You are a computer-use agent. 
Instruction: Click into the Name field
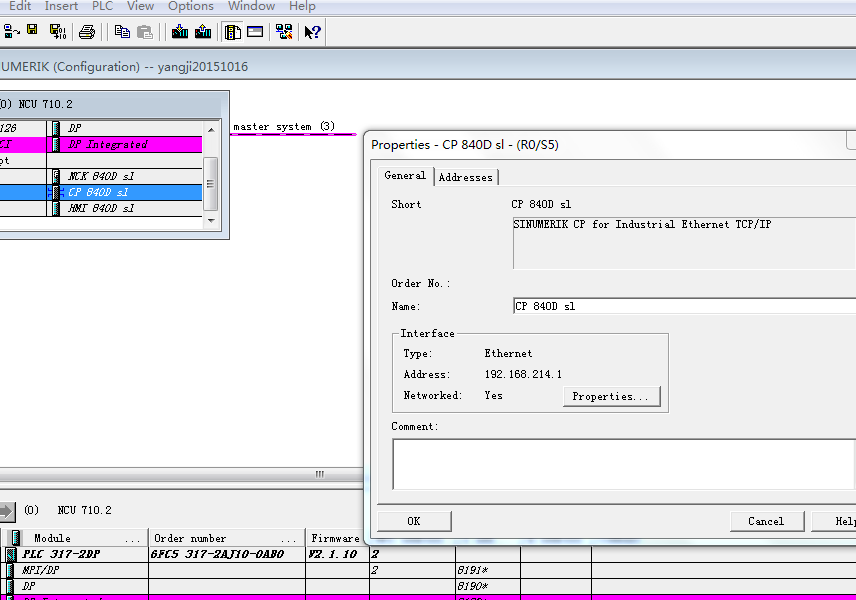pyautogui.click(x=684, y=306)
